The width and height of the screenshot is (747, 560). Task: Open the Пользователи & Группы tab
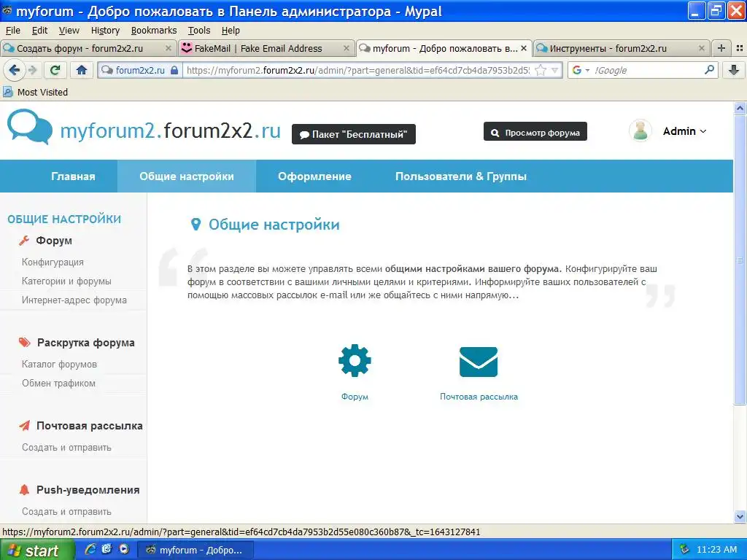point(461,176)
